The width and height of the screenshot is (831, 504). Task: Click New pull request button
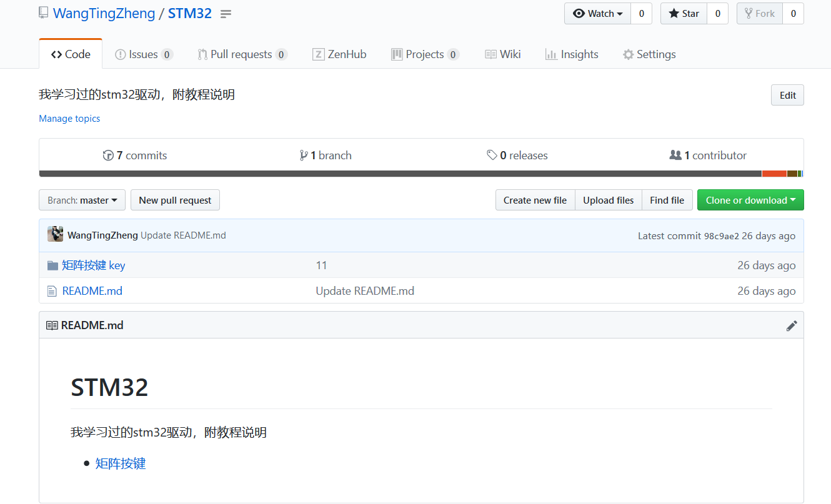tap(175, 200)
